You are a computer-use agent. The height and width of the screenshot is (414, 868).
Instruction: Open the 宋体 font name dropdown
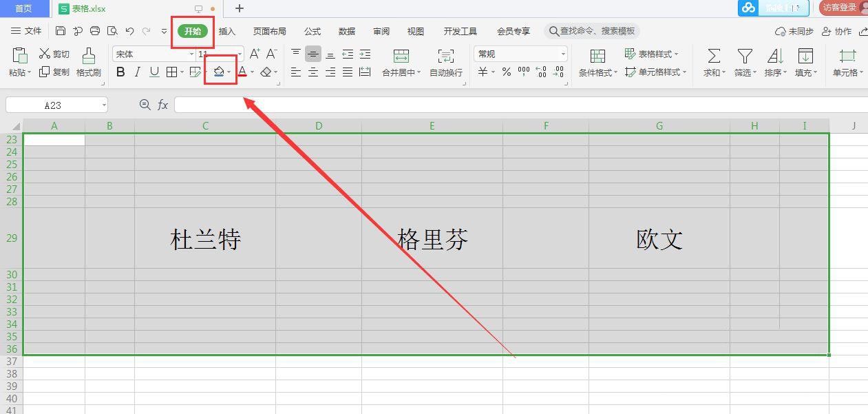[190, 54]
